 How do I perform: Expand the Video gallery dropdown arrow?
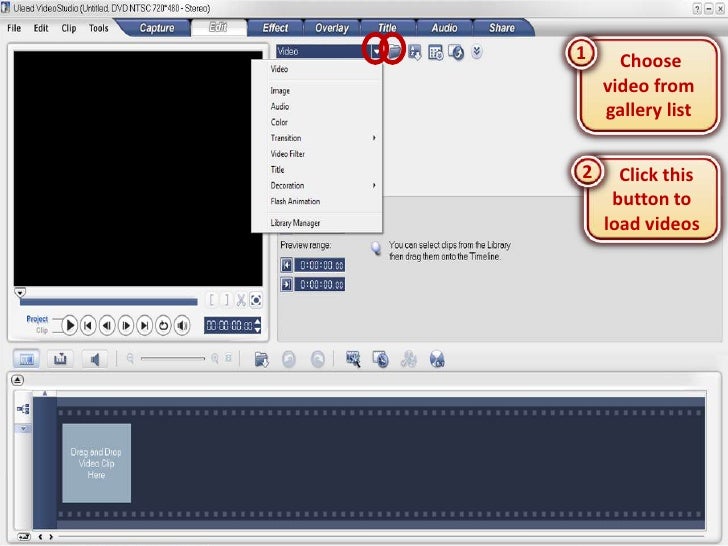click(x=376, y=52)
